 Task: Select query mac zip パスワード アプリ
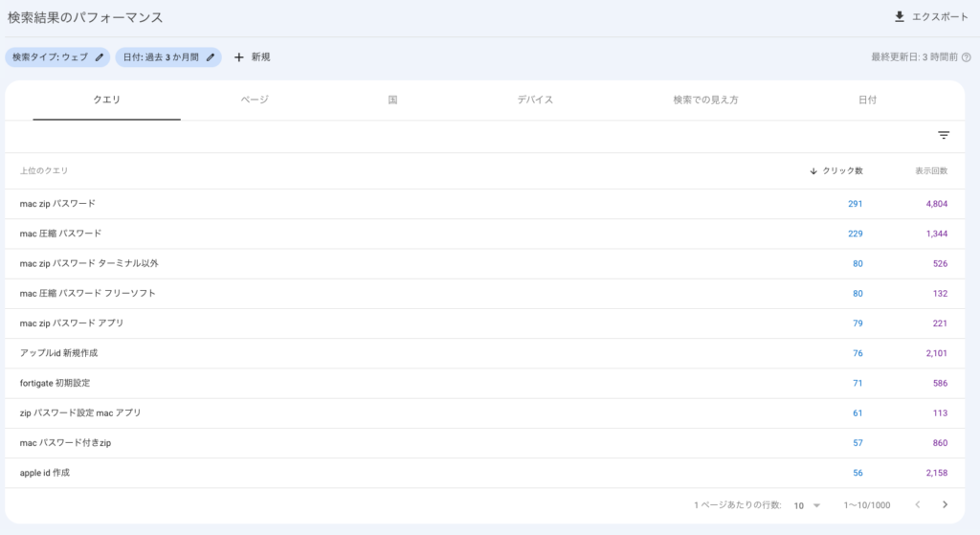point(71,323)
